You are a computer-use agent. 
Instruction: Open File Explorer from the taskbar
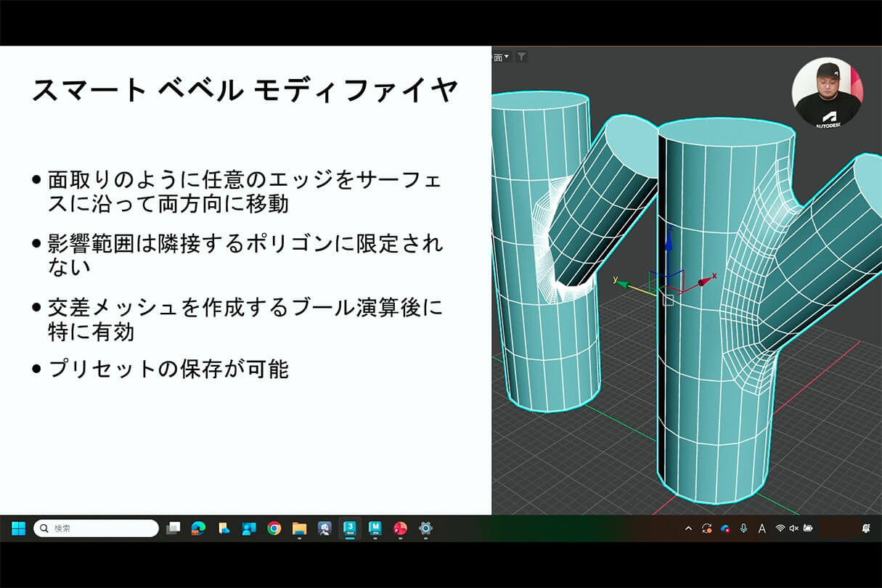tap(299, 528)
